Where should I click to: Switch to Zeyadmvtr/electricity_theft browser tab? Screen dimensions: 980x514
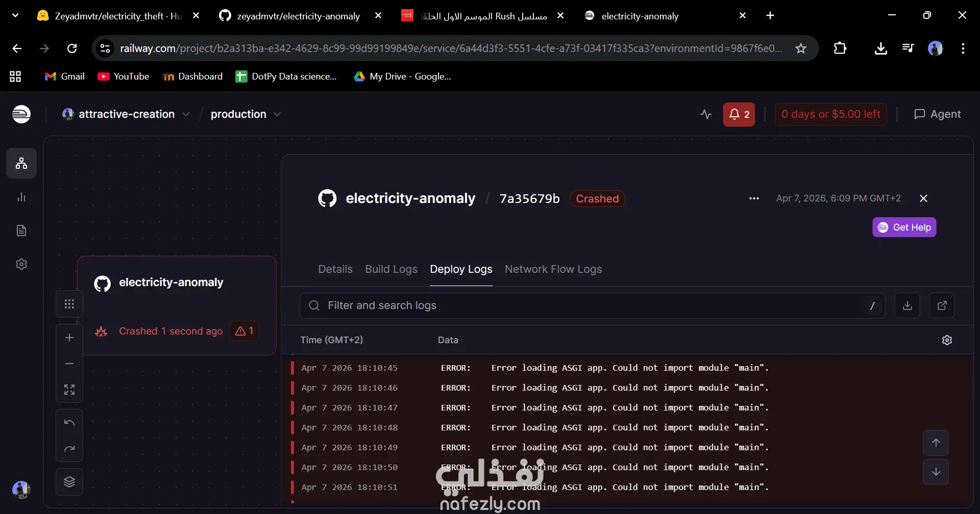tap(118, 16)
